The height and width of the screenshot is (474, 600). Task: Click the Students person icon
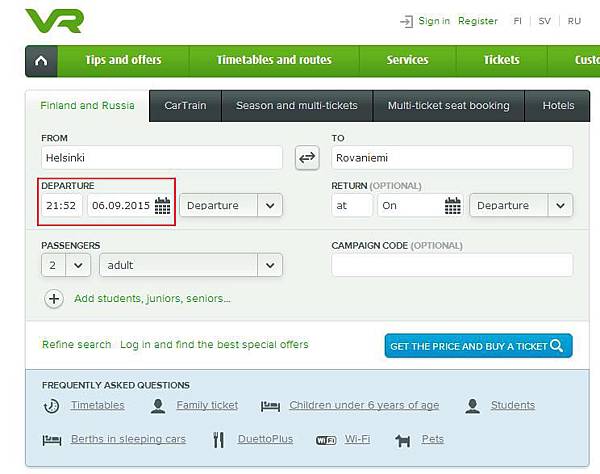click(473, 406)
